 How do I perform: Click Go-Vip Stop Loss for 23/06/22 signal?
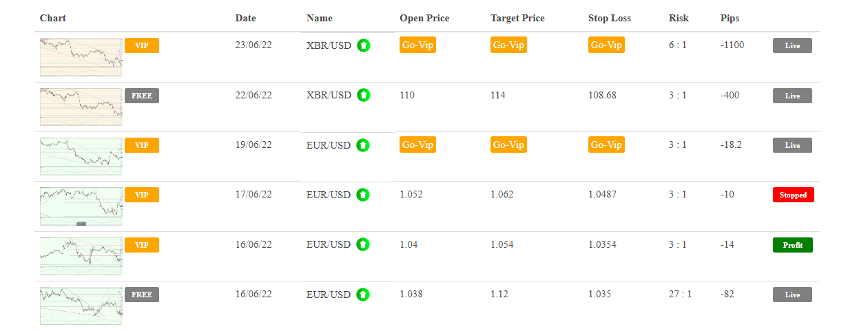click(x=606, y=45)
